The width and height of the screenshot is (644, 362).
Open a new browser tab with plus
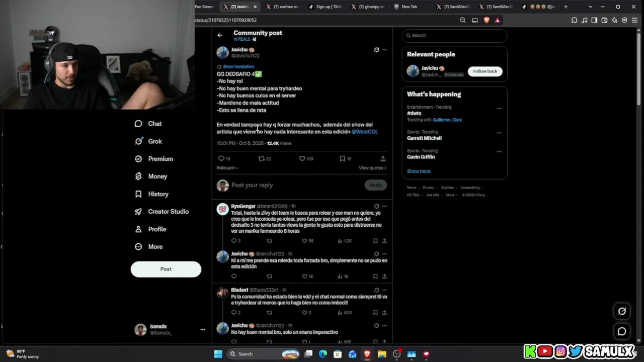(x=566, y=7)
